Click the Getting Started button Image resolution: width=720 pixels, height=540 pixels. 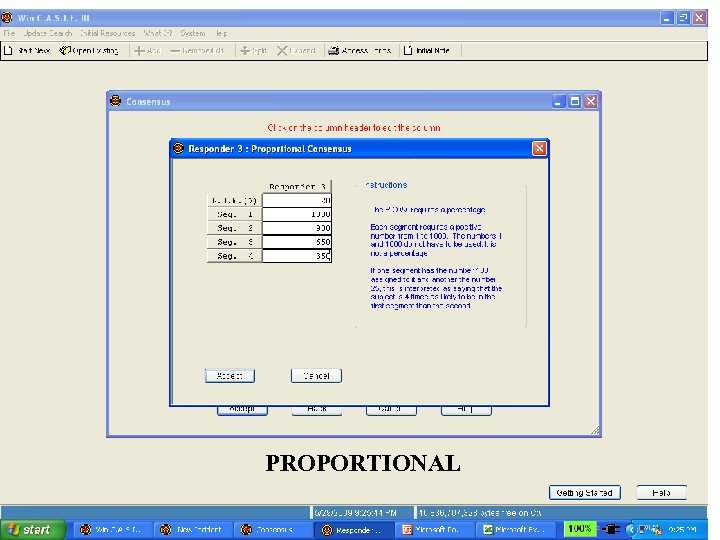(x=585, y=492)
